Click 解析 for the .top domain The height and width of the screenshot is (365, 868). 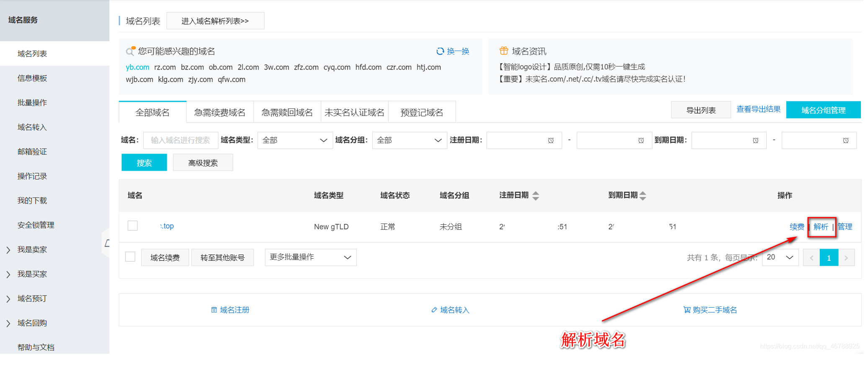click(821, 227)
